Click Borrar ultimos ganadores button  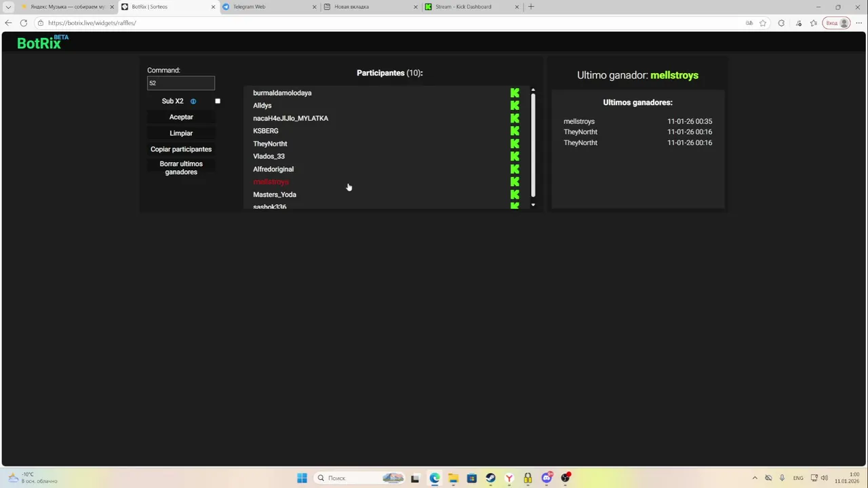click(181, 168)
